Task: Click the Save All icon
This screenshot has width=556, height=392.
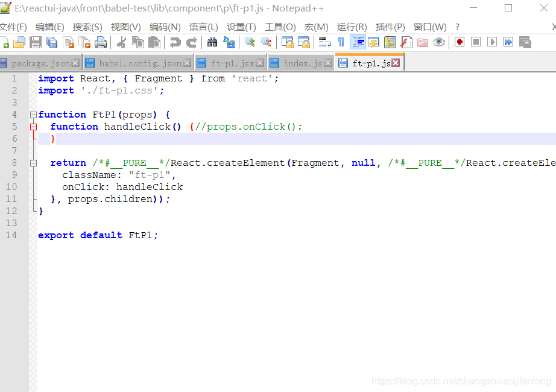Action: [52, 42]
